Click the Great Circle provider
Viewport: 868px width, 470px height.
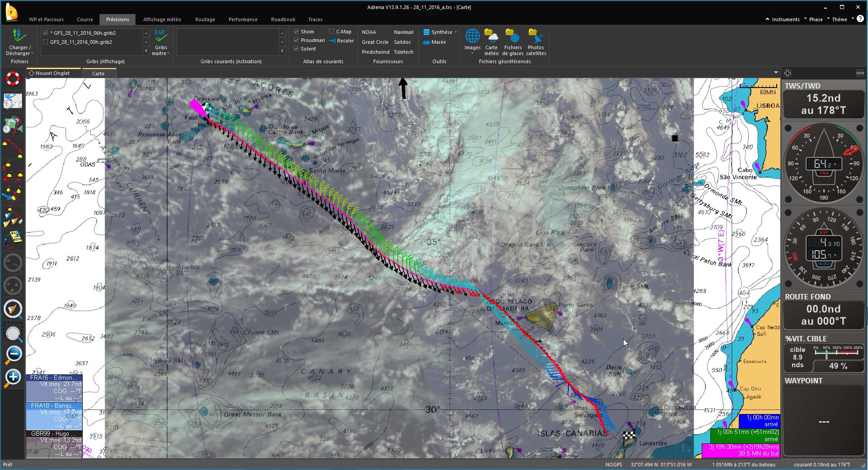click(375, 42)
